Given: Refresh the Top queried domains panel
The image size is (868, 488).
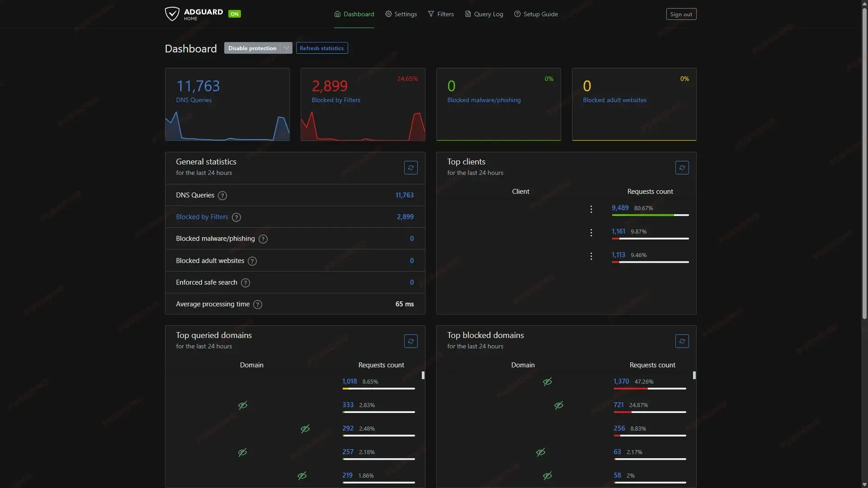Looking at the screenshot, I should [410, 341].
